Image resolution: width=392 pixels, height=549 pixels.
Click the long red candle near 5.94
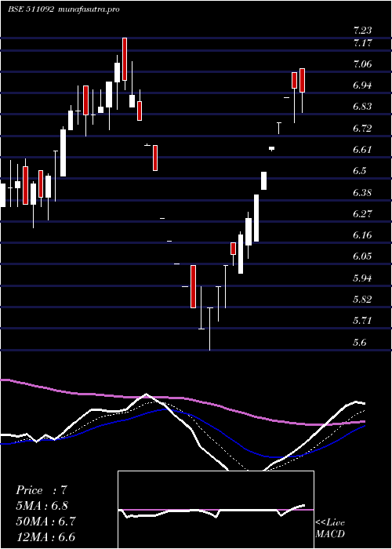click(x=193, y=287)
